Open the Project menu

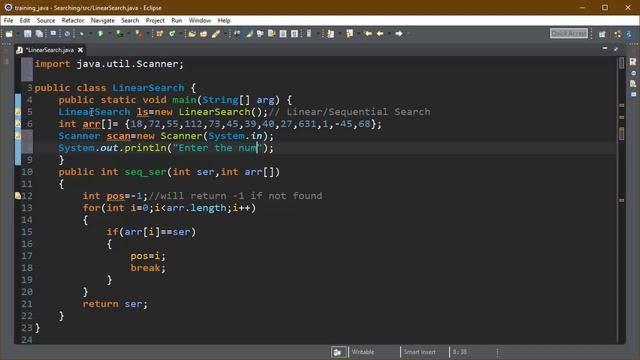155,20
